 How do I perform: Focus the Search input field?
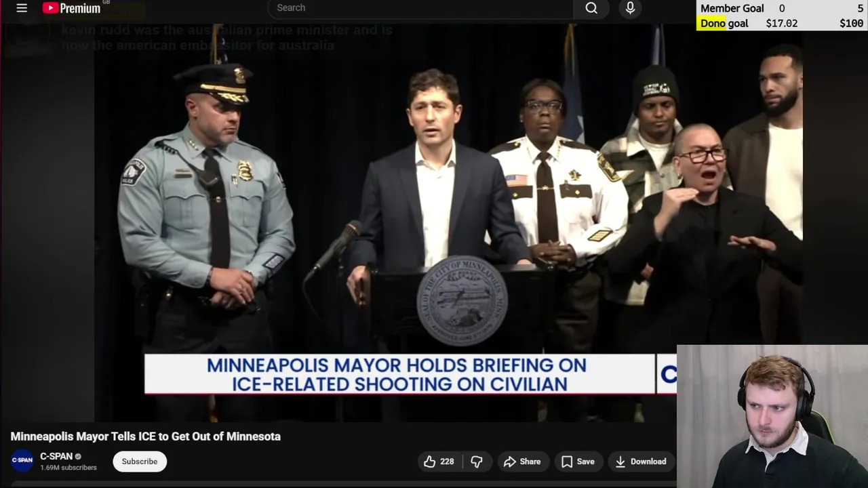point(420,8)
